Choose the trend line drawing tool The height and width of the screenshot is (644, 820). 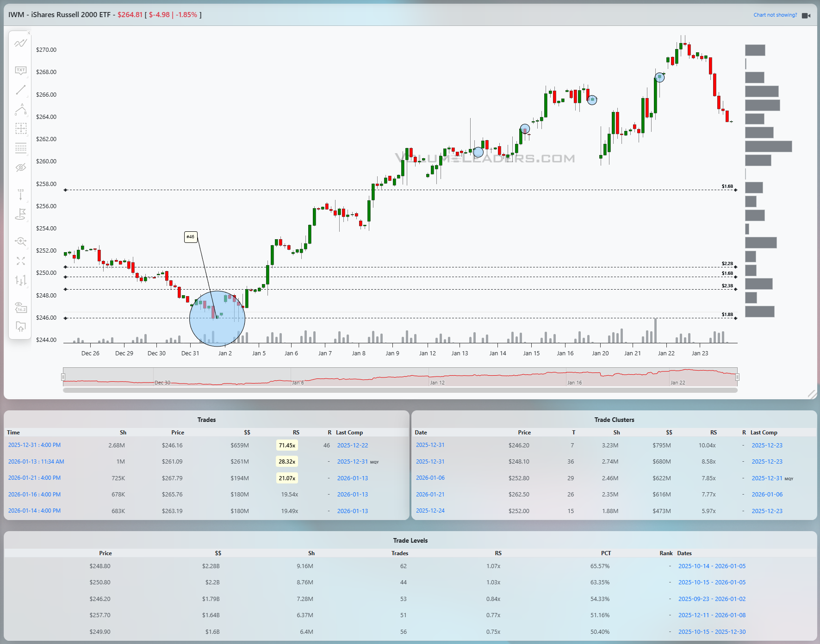click(20, 90)
